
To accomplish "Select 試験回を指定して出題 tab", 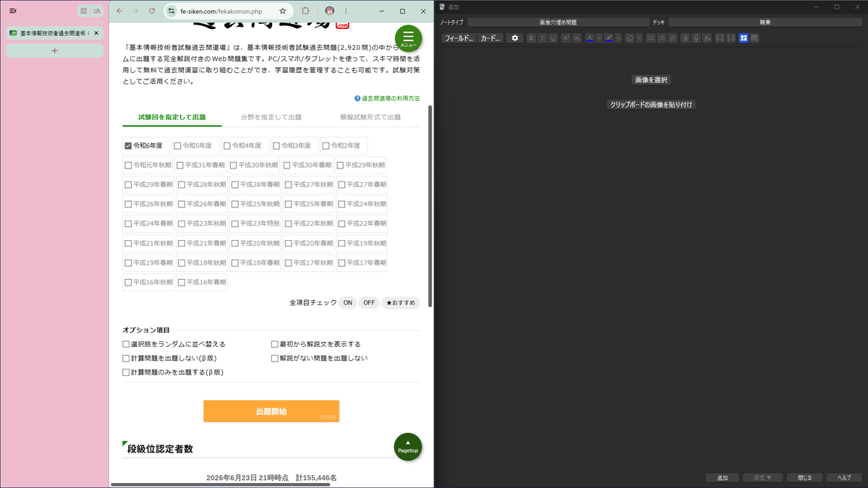I will [172, 116].
